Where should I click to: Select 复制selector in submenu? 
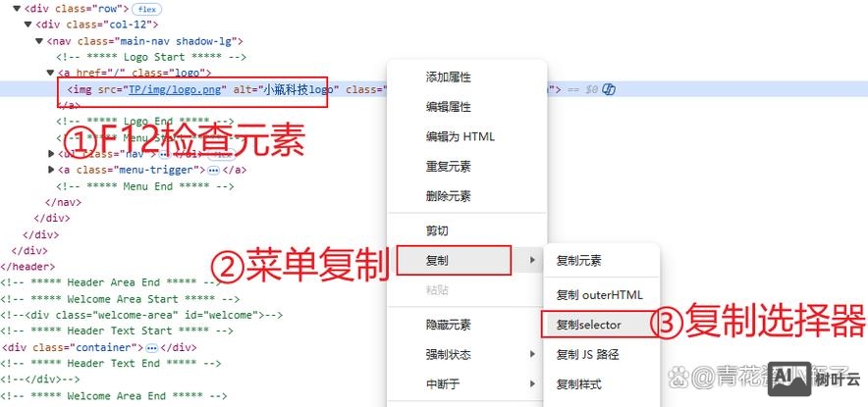588,326
